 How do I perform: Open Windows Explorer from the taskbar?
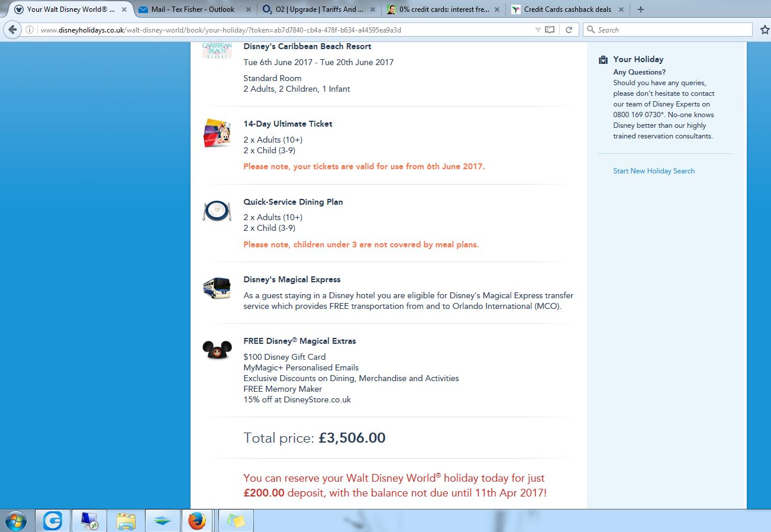click(x=126, y=521)
